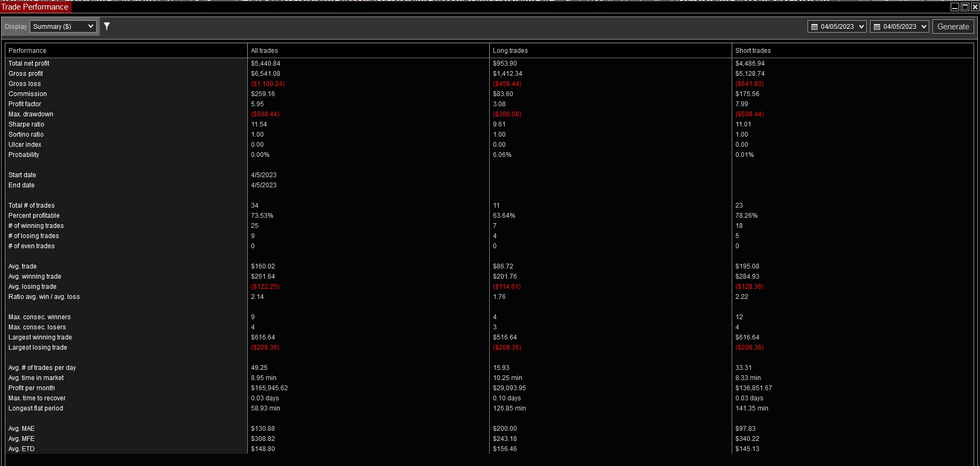Select the Avg. trade row label
This screenshot has width=980, height=466.
[22, 266]
